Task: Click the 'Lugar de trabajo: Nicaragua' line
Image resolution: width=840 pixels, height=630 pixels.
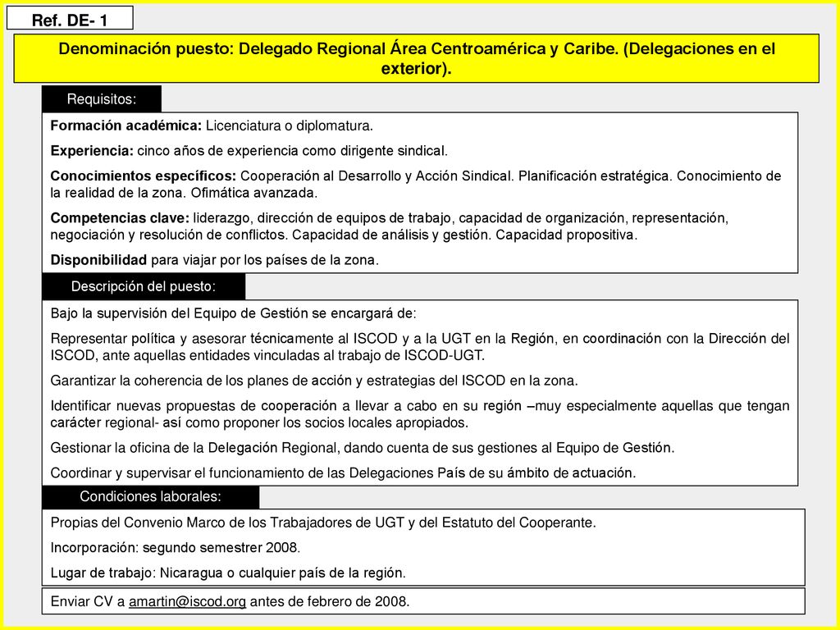Action: (228, 573)
